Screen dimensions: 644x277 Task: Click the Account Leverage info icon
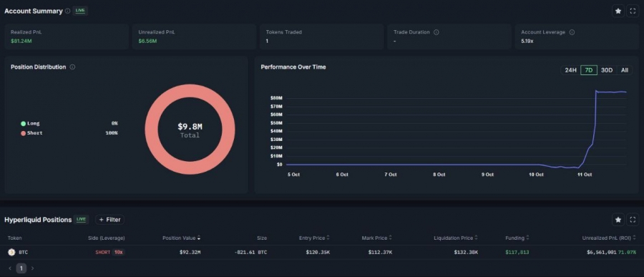click(572, 32)
